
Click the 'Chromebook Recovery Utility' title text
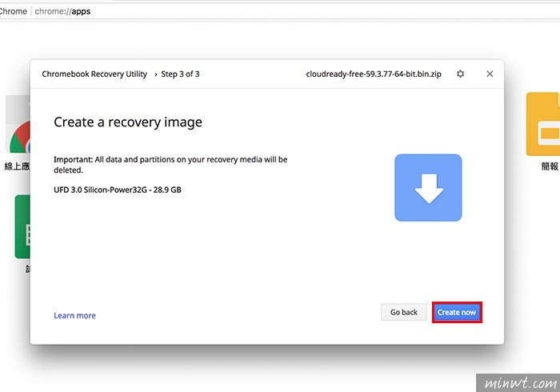click(94, 74)
